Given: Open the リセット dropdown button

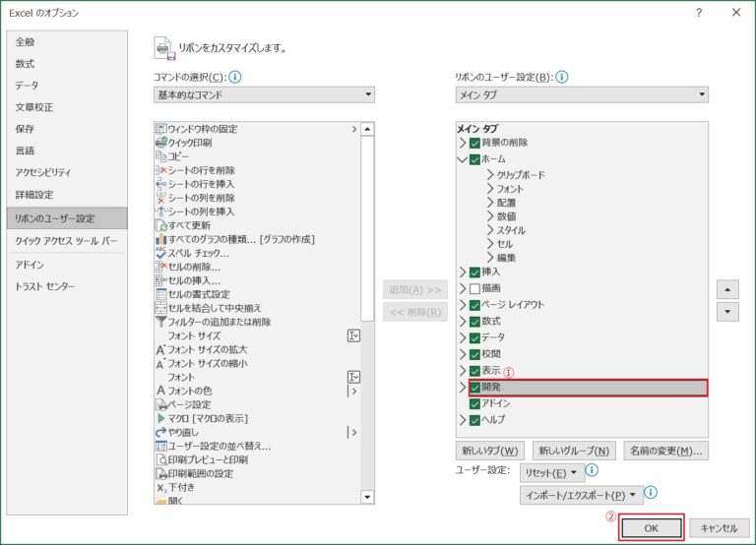Looking at the screenshot, I should 551,473.
